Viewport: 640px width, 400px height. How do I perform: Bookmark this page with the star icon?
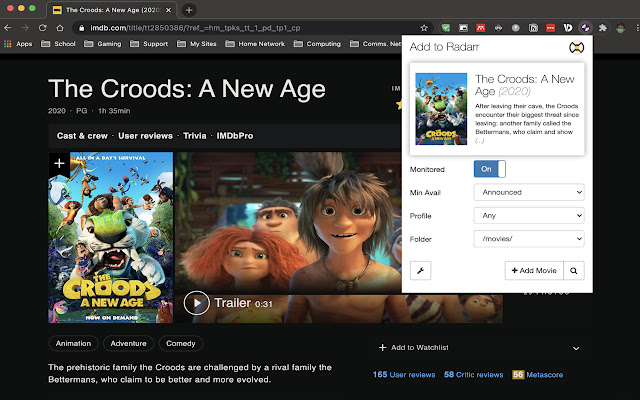tap(424, 28)
